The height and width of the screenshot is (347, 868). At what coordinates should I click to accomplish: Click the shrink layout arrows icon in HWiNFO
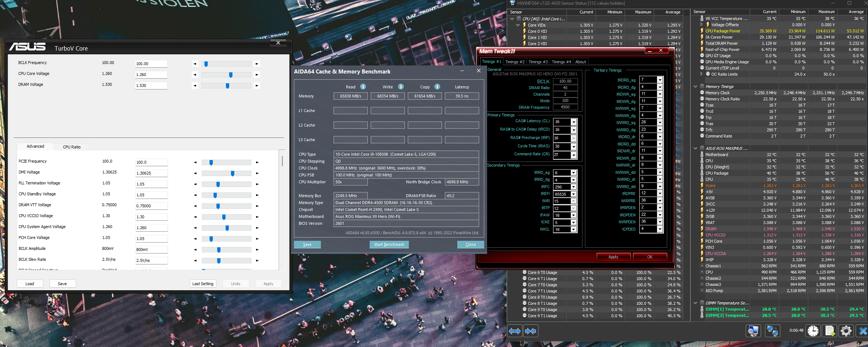(531, 331)
